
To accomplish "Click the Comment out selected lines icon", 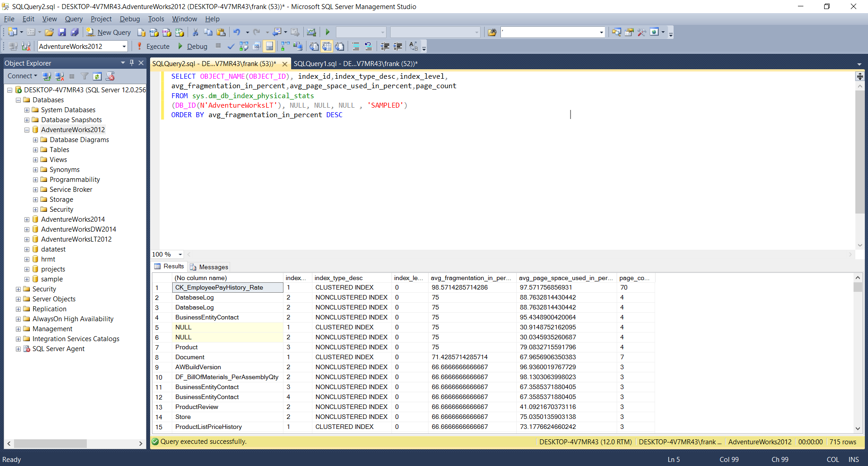I will pyautogui.click(x=356, y=46).
